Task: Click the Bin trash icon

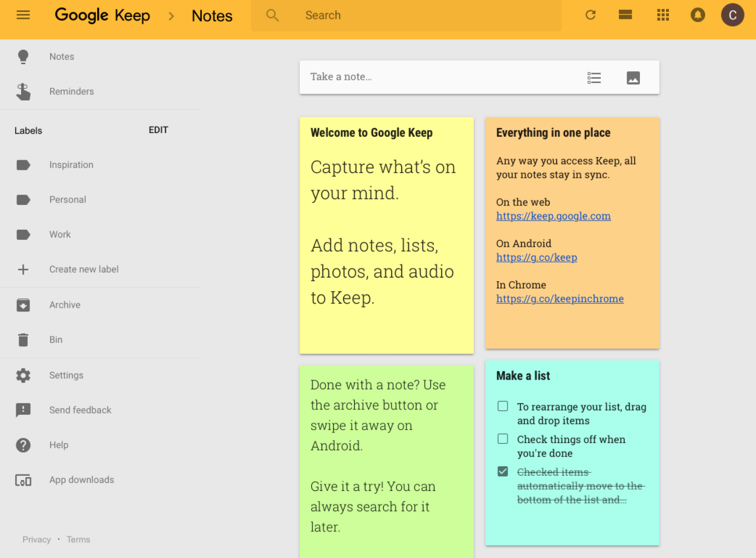Action: 23,340
